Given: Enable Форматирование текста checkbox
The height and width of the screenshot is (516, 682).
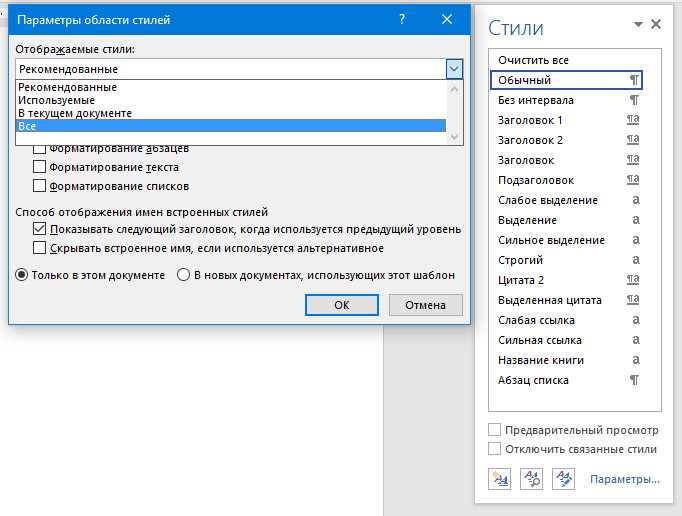Looking at the screenshot, I should (39, 167).
